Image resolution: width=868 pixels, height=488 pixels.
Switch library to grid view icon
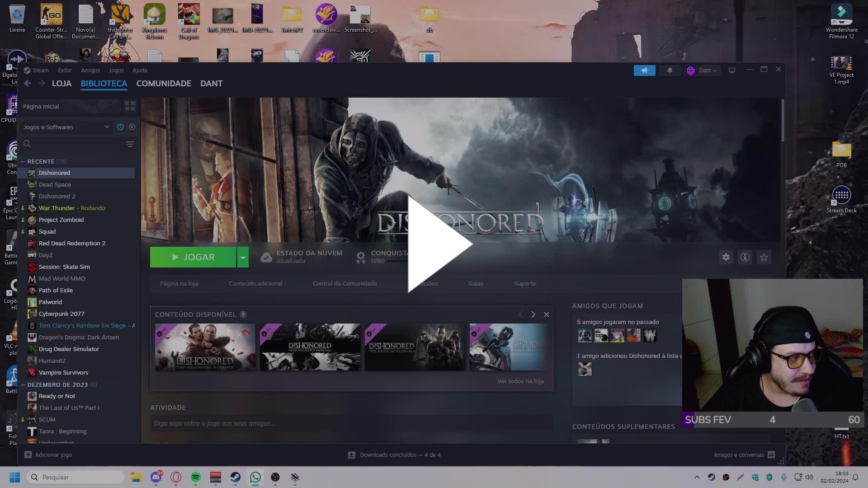coord(130,106)
